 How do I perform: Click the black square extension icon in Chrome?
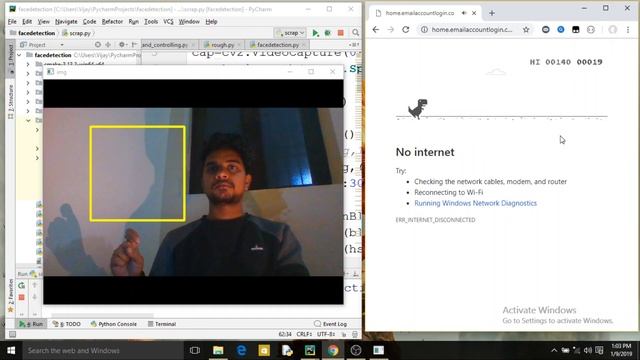pyautogui.click(x=576, y=29)
